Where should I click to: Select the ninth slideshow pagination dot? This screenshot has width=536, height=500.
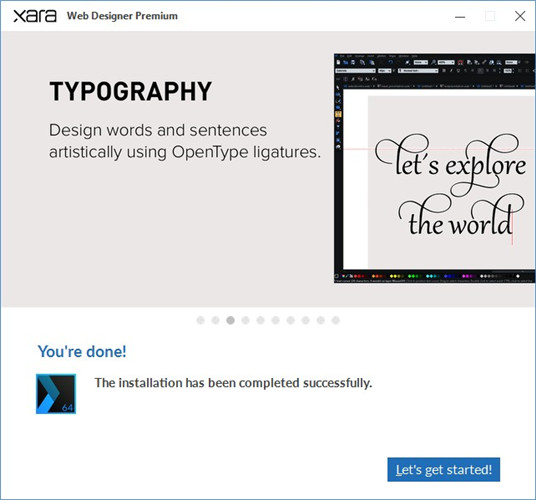(321, 320)
